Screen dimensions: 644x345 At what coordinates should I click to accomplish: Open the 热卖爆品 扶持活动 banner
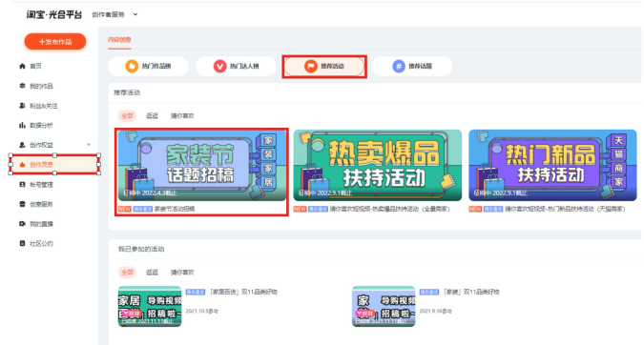378,165
